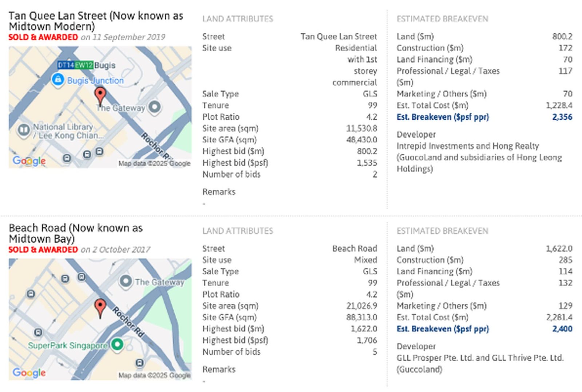Image resolution: width=582 pixels, height=392 pixels.
Task: Click Land ($m) value 1,622.0 under Estimated Breakeven
Action: pyautogui.click(x=559, y=248)
